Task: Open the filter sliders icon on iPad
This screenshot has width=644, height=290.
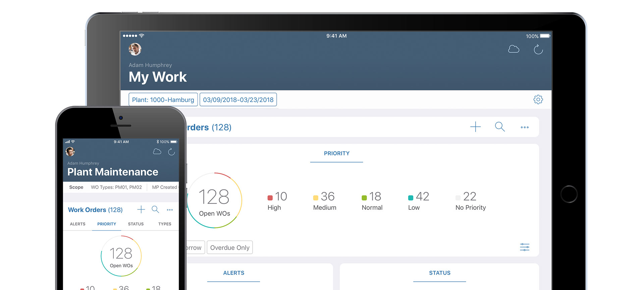Action: [525, 247]
